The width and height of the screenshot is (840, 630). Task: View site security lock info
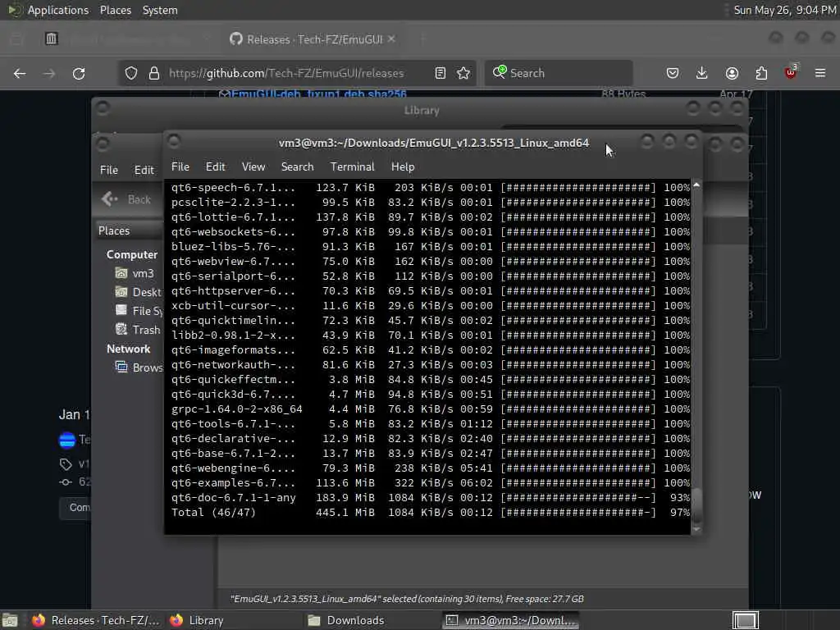click(154, 73)
